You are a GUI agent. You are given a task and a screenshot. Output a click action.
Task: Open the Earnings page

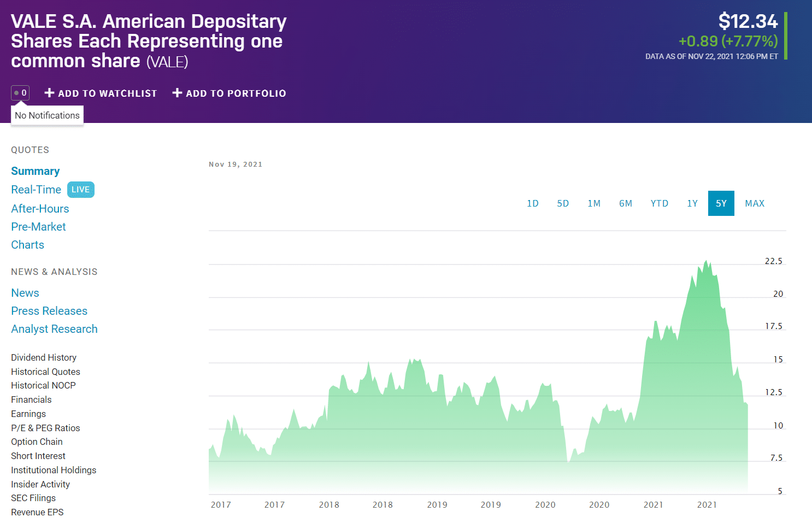[28, 414]
